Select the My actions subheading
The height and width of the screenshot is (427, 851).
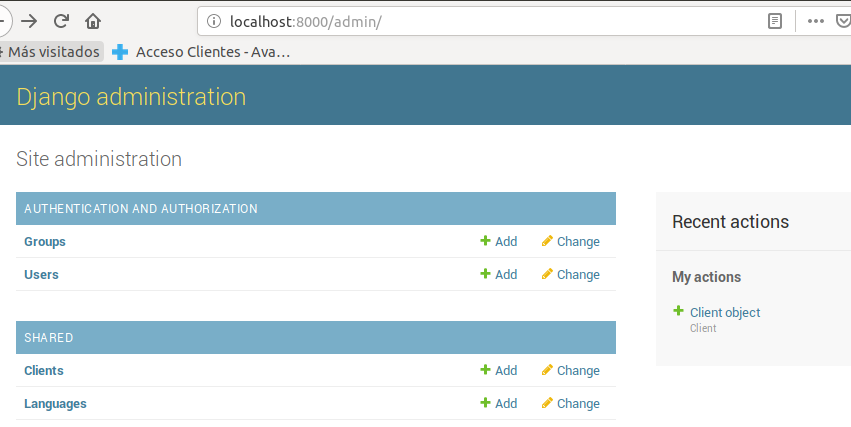pos(706,277)
